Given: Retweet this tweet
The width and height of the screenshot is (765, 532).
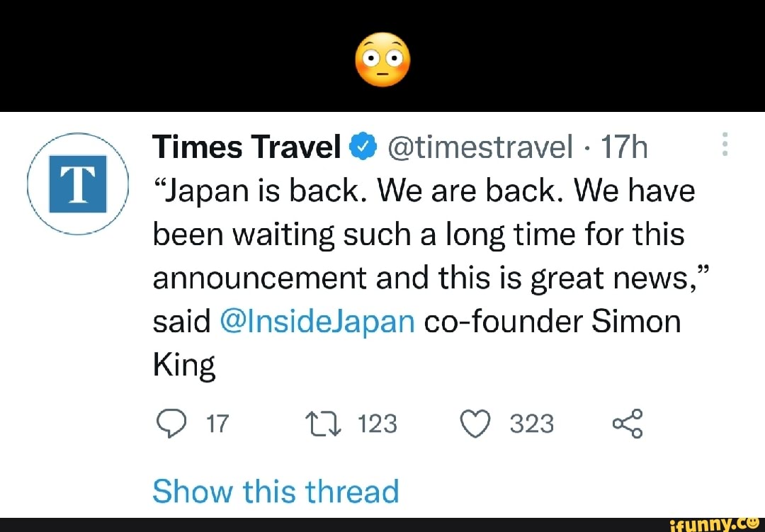Looking at the screenshot, I should click(322, 423).
